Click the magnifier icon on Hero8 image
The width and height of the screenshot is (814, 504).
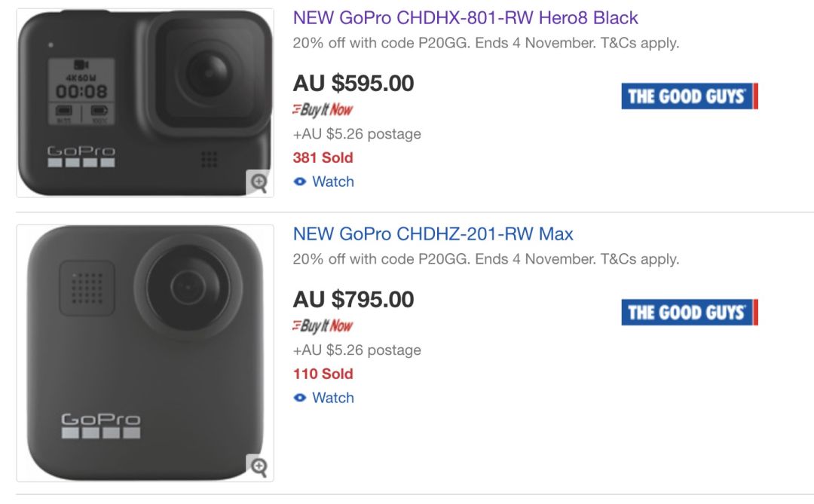(259, 182)
